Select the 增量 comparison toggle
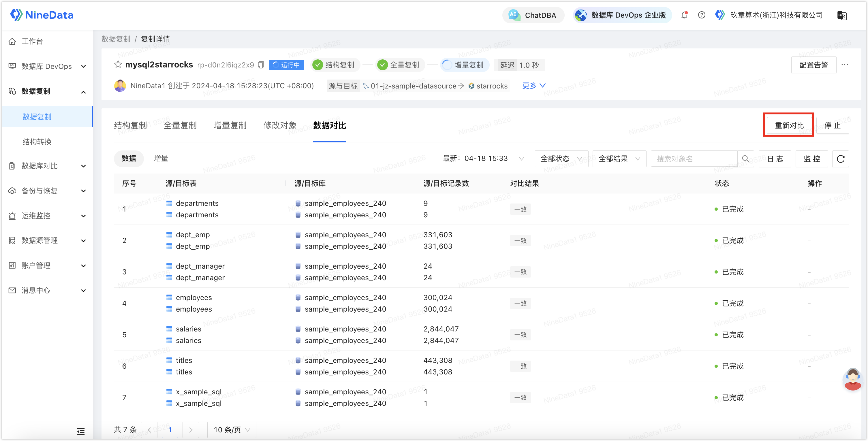868x441 pixels. pos(161,158)
